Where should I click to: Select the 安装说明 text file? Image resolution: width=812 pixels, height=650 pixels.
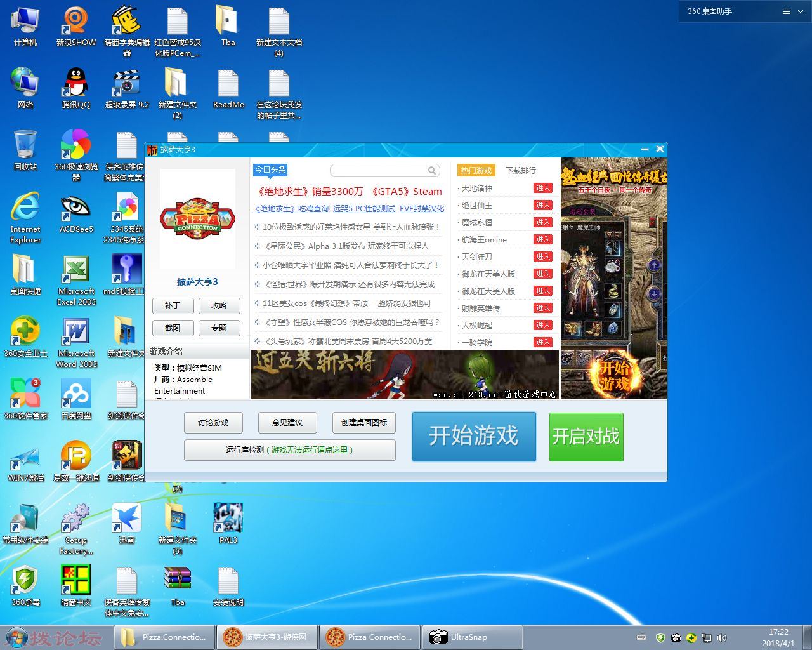tap(228, 586)
